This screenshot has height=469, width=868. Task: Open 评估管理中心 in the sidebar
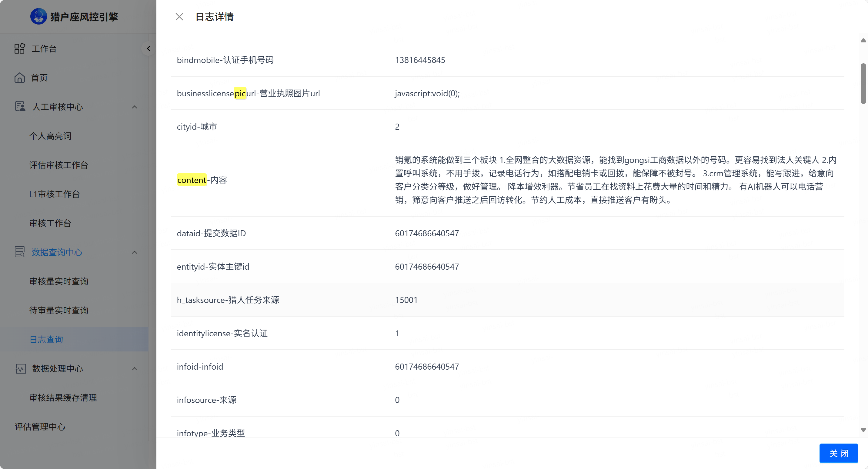(40, 427)
